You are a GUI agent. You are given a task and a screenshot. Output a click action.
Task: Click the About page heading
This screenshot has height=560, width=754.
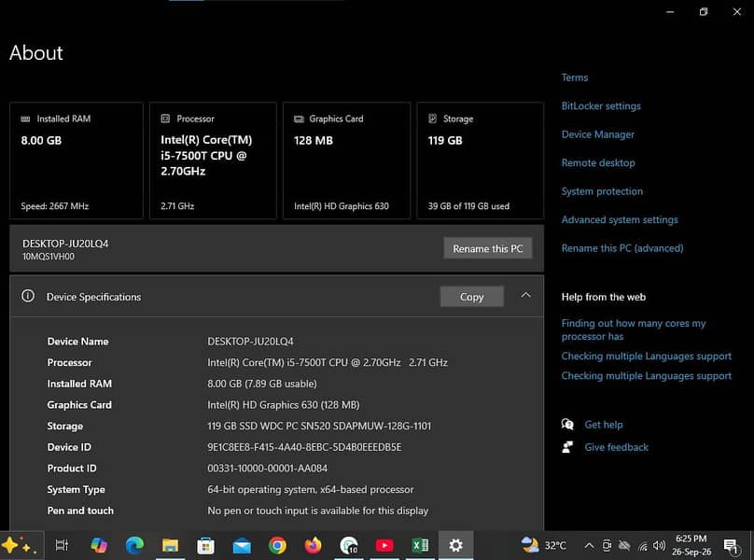click(36, 52)
